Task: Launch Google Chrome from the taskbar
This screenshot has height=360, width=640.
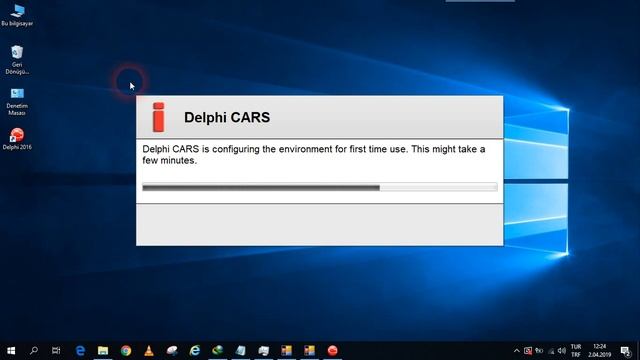Action: tap(126, 351)
